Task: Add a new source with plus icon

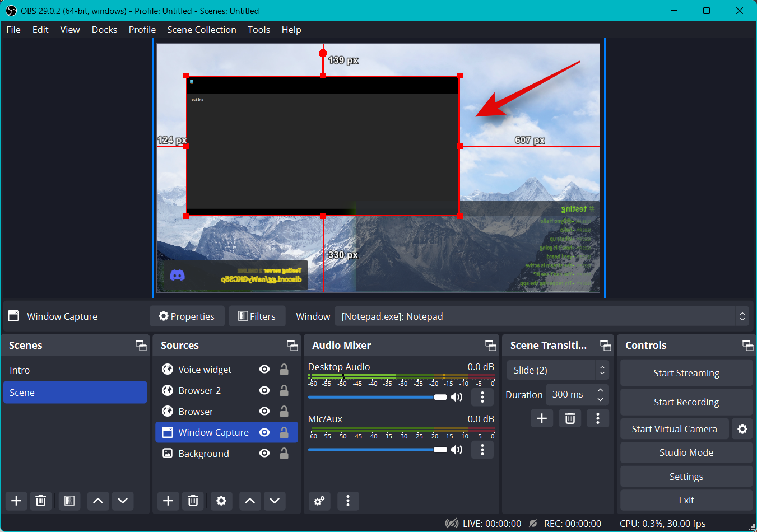Action: tap(168, 501)
